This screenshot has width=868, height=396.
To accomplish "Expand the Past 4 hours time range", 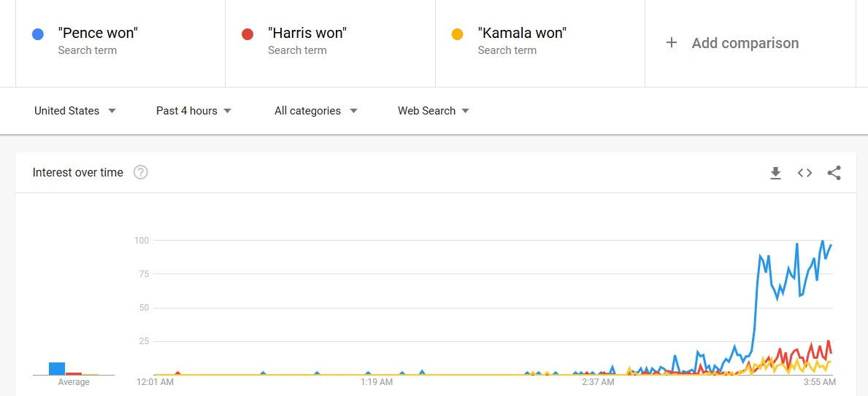I will tap(193, 111).
